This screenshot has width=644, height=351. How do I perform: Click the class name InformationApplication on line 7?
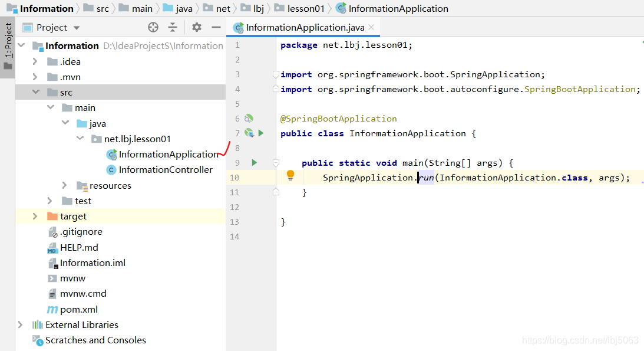[408, 133]
